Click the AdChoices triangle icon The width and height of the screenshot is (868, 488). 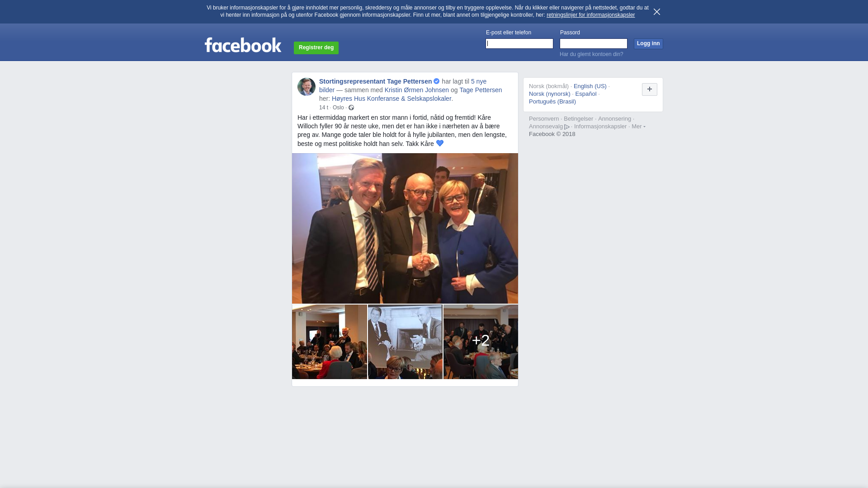(567, 127)
